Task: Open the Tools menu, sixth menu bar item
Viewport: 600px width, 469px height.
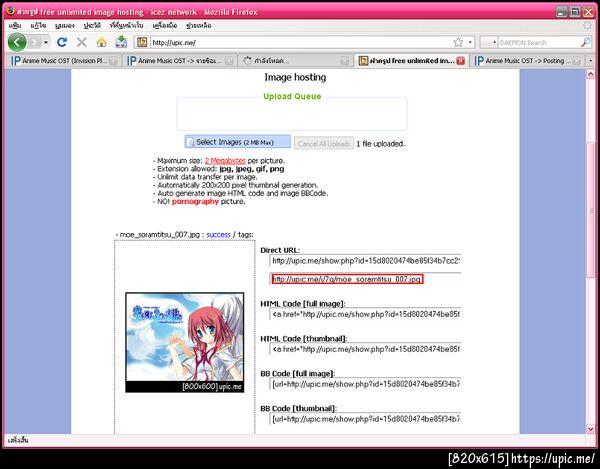Action: [x=165, y=25]
